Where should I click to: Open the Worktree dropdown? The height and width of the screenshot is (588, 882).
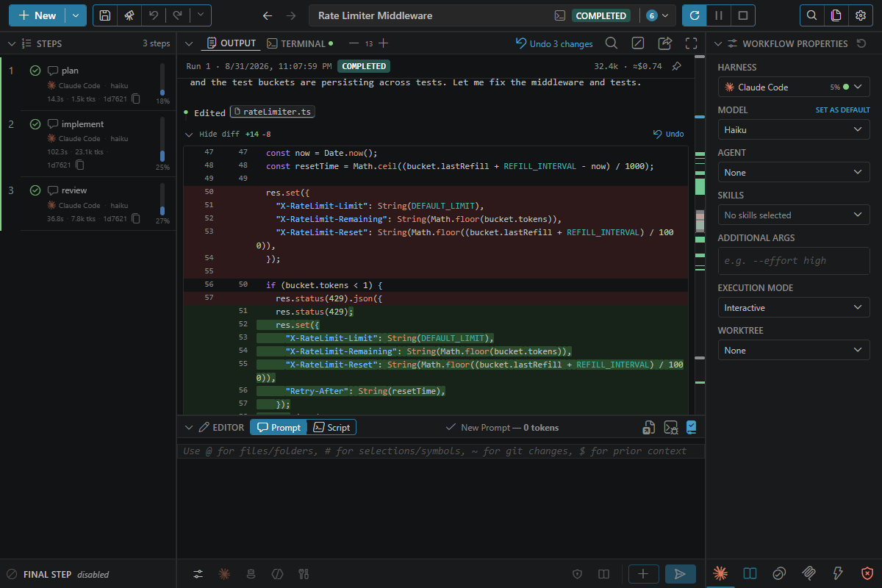(x=794, y=350)
